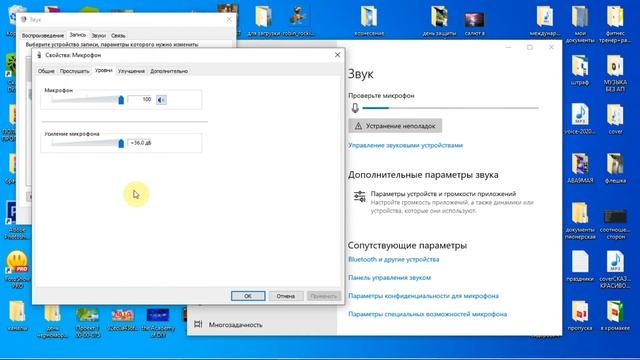This screenshot has width=640, height=360.
Task: Click the Усиление микрофона boost slider handle
Action: (121, 143)
